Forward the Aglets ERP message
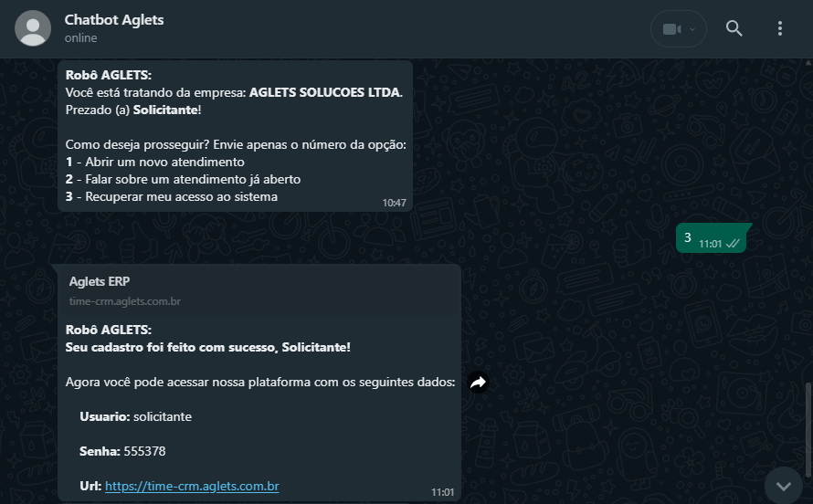 478,383
